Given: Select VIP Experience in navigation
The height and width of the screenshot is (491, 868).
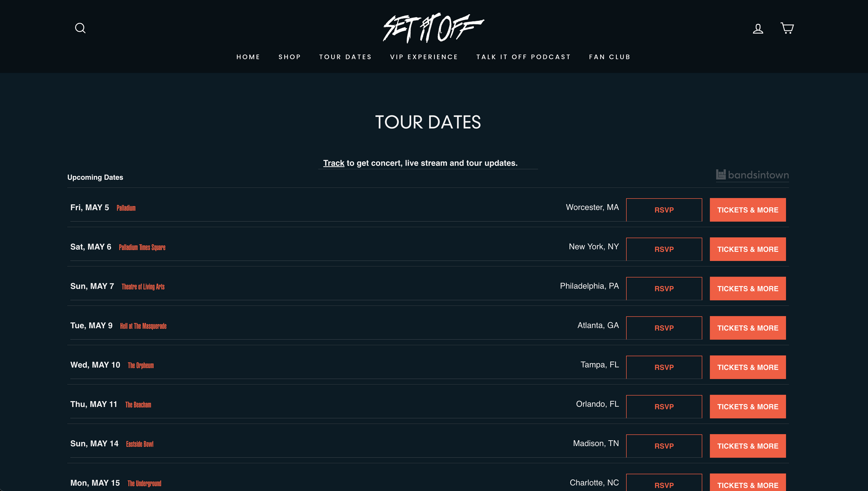Looking at the screenshot, I should [424, 57].
